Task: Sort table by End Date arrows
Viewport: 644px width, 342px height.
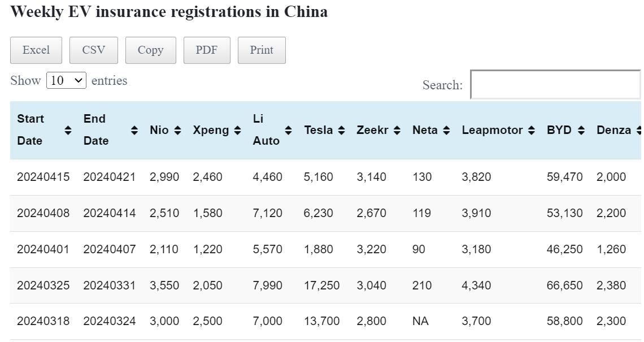Action: point(134,130)
